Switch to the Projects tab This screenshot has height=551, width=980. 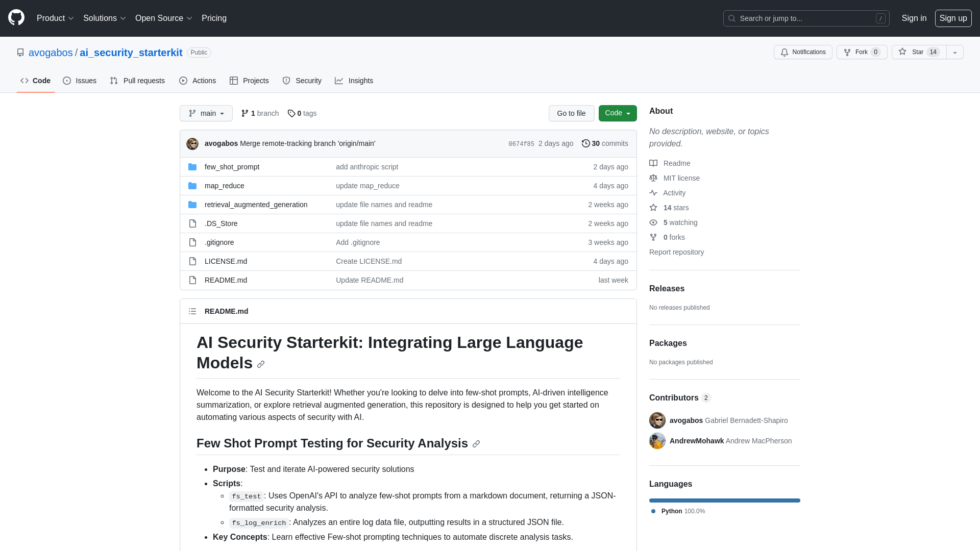point(249,81)
